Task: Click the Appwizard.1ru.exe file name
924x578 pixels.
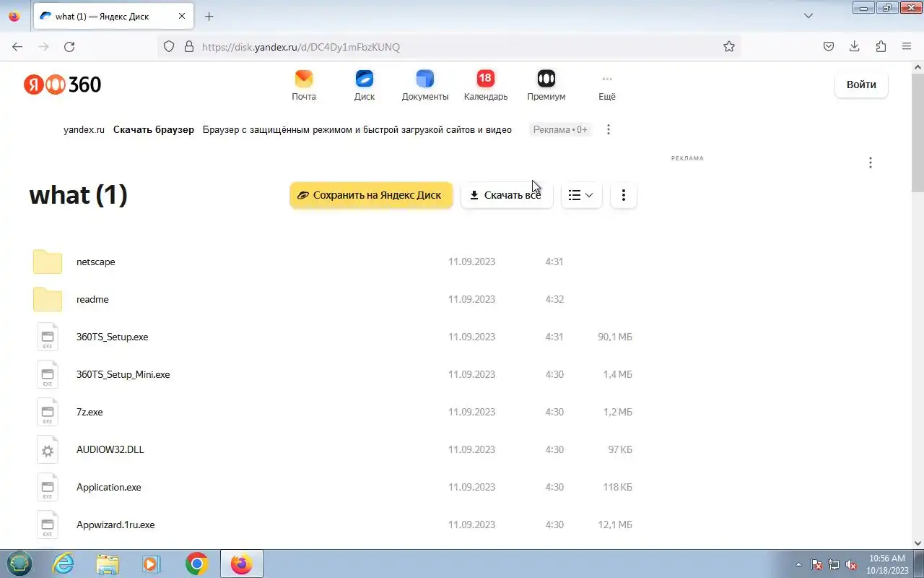Action: click(115, 525)
